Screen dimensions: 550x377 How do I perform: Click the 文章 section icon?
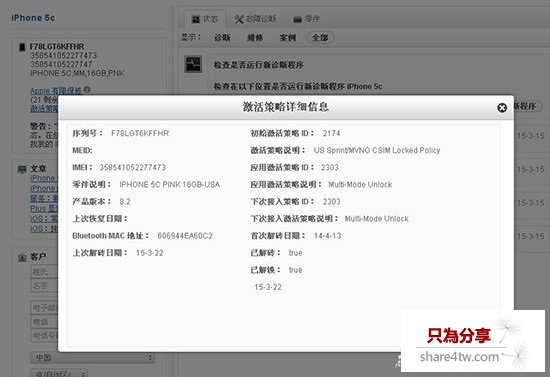click(x=22, y=169)
